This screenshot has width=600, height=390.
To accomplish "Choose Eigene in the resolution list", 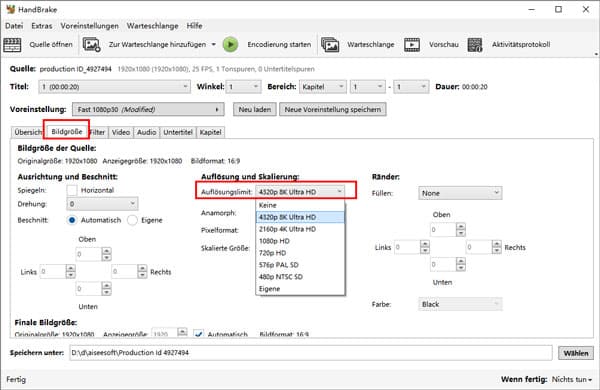I will [x=300, y=289].
